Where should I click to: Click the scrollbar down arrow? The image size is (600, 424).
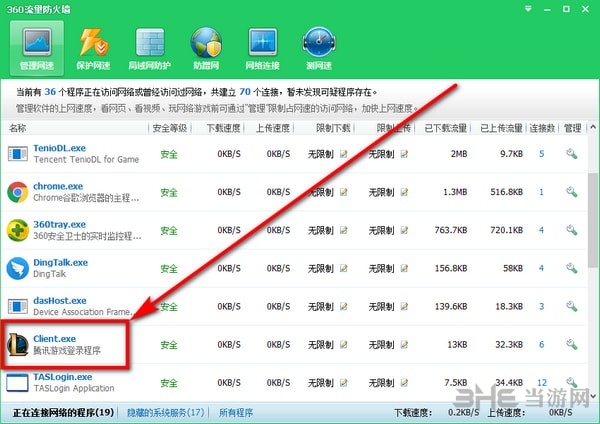[x=593, y=396]
